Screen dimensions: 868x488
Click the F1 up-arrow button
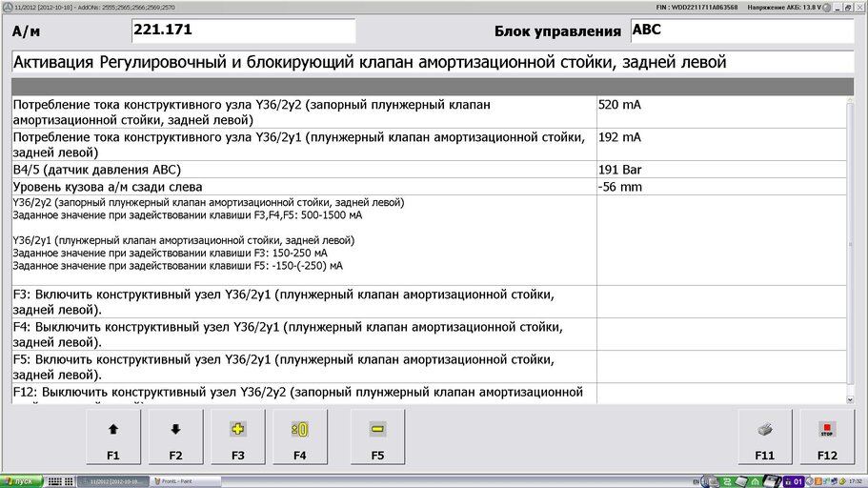[x=113, y=437]
